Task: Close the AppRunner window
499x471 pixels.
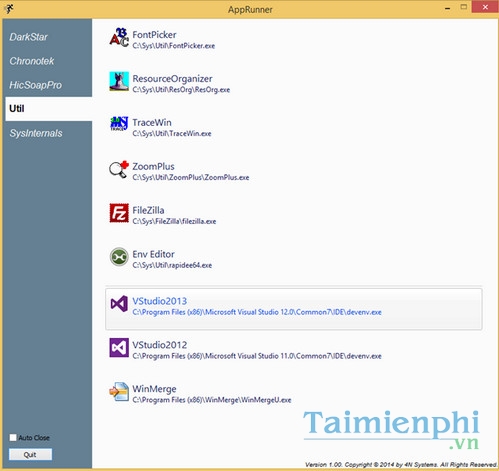Action: click(x=485, y=7)
